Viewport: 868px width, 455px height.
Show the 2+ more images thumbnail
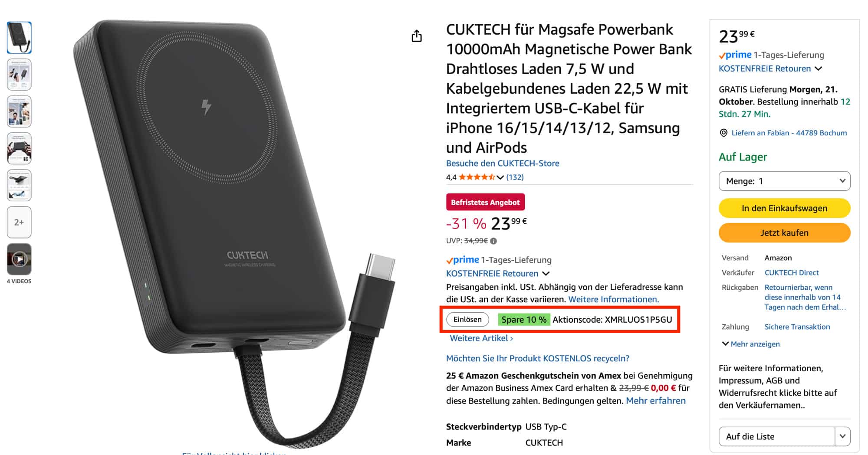point(19,222)
